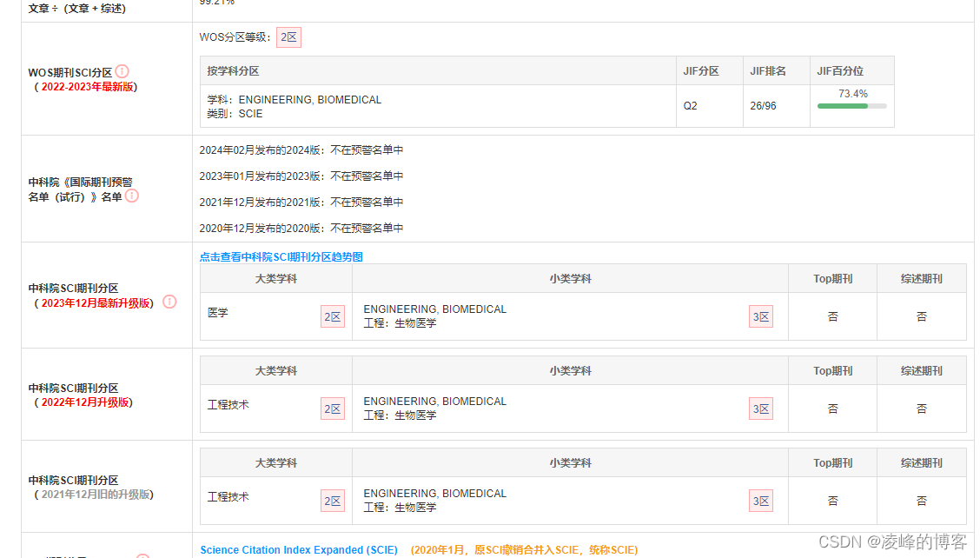Click 类别: SCIE text
This screenshot has height=558, width=980.
coord(235,113)
